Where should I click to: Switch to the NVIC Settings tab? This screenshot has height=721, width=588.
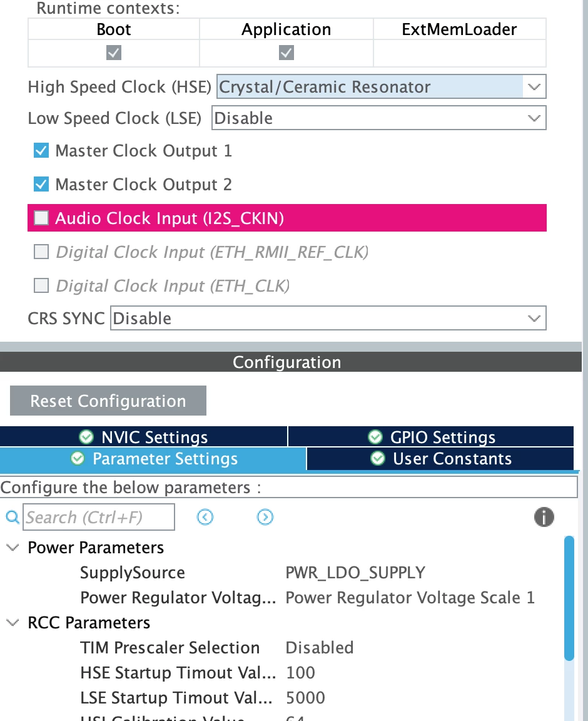[x=143, y=436]
